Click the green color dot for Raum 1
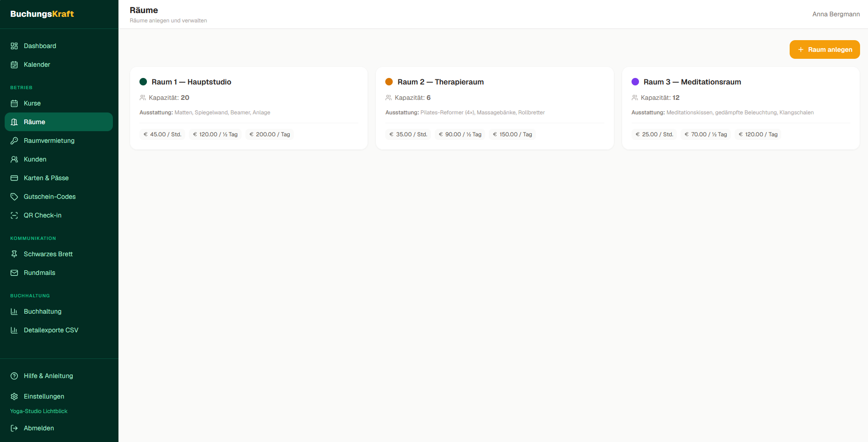The image size is (868, 442). pos(143,82)
